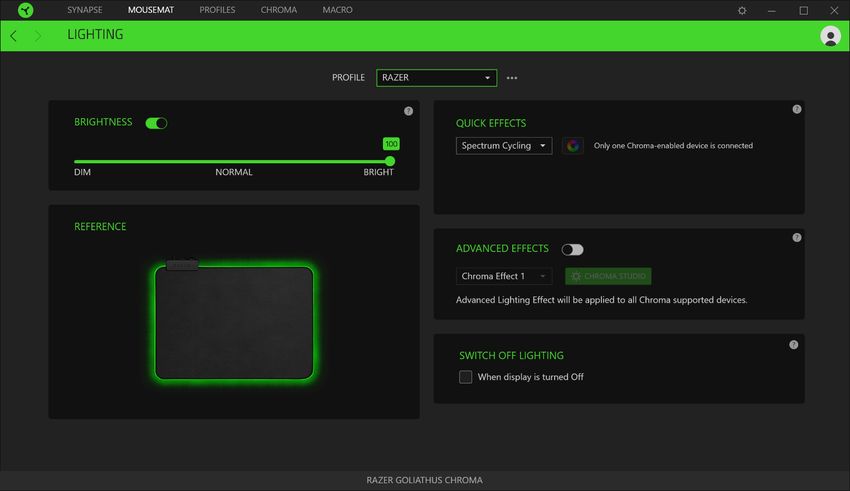Viewport: 850px width, 491px height.
Task: Check 'When display is turned Off'
Action: (465, 377)
